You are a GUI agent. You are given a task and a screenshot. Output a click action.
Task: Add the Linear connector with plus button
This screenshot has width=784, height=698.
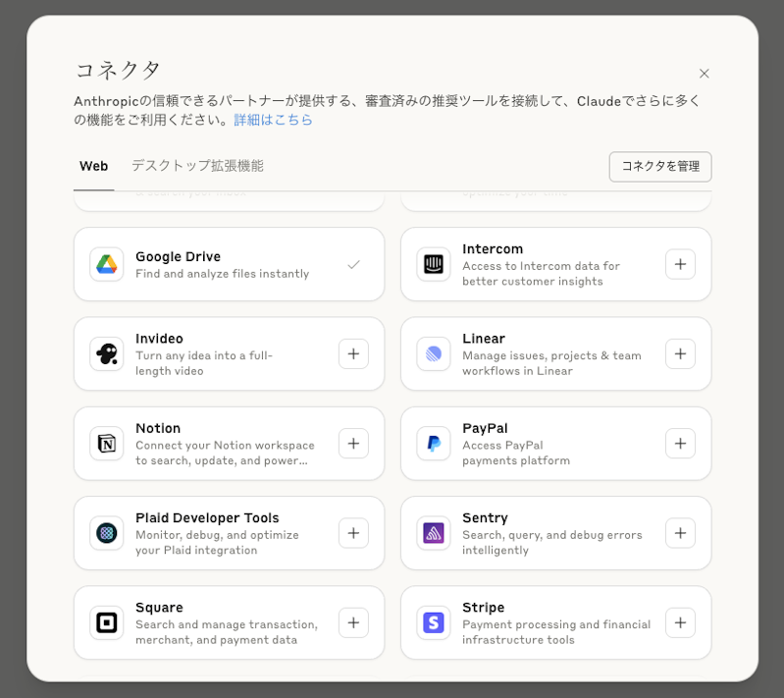coord(680,353)
